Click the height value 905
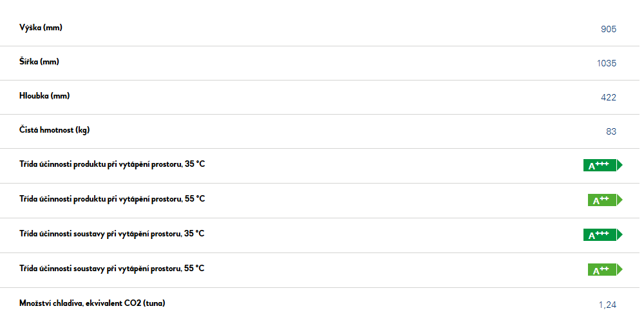The width and height of the screenshot is (644, 333). pos(609,29)
